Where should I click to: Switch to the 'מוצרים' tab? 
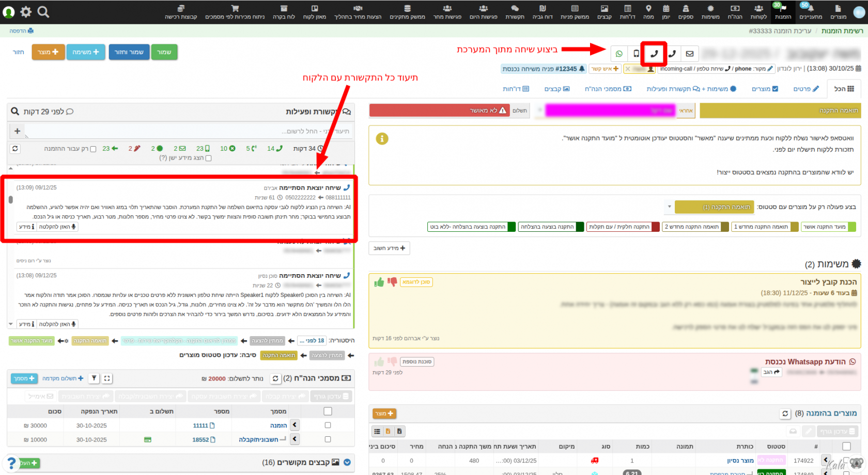coord(765,89)
